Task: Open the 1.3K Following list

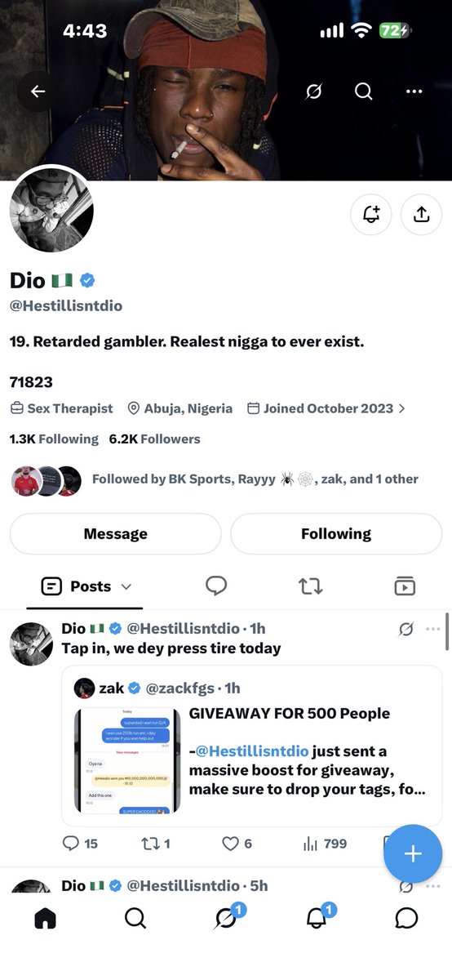Action: [x=54, y=439]
